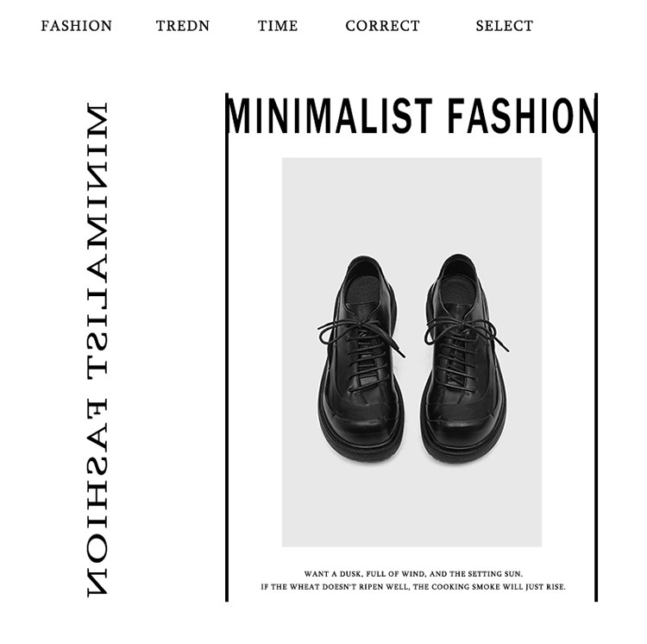Click the horizontal MINIMALIST FASHION headline
This screenshot has width=647, height=644.
411,116
